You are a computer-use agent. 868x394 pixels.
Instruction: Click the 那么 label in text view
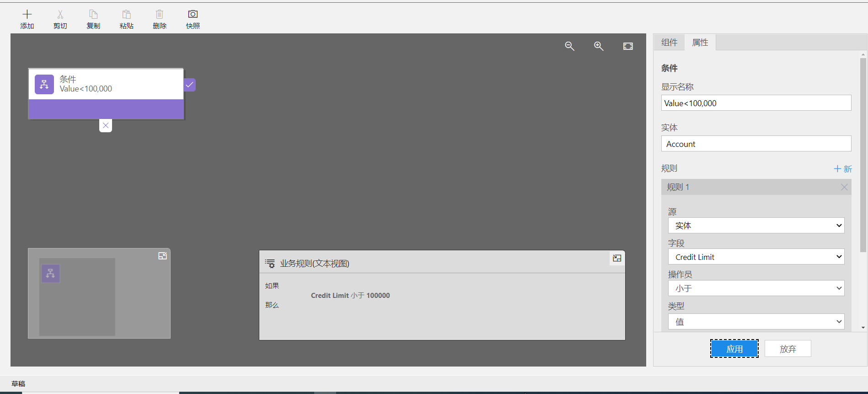[x=272, y=305]
